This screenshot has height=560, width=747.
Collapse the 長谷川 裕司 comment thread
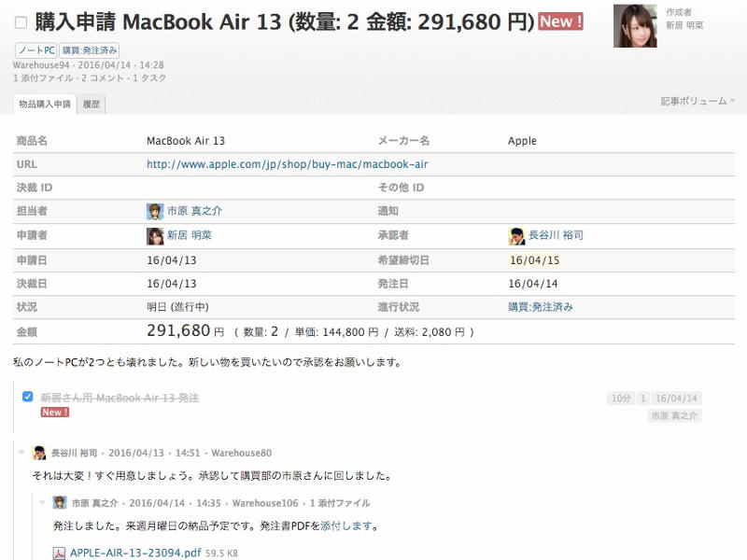click(x=21, y=453)
